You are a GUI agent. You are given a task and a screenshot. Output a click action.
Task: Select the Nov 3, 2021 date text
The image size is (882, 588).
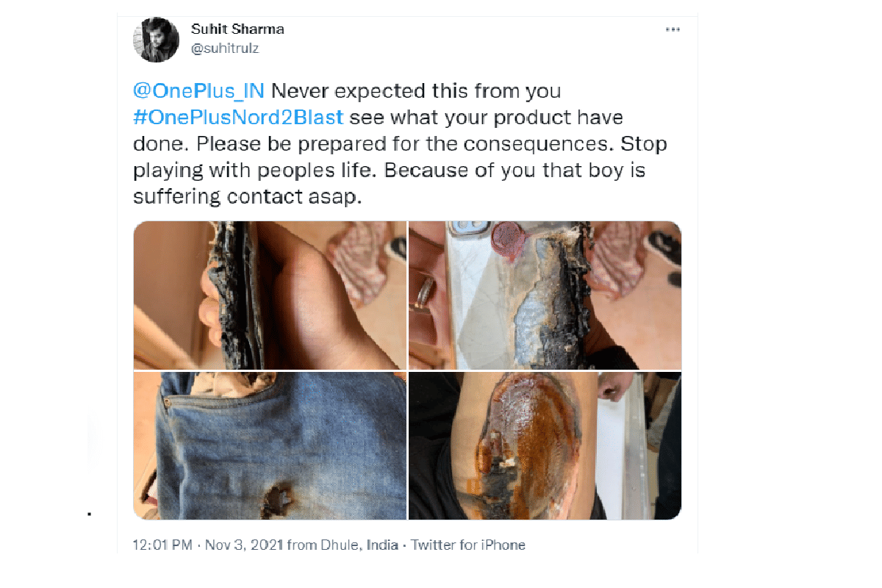point(243,545)
